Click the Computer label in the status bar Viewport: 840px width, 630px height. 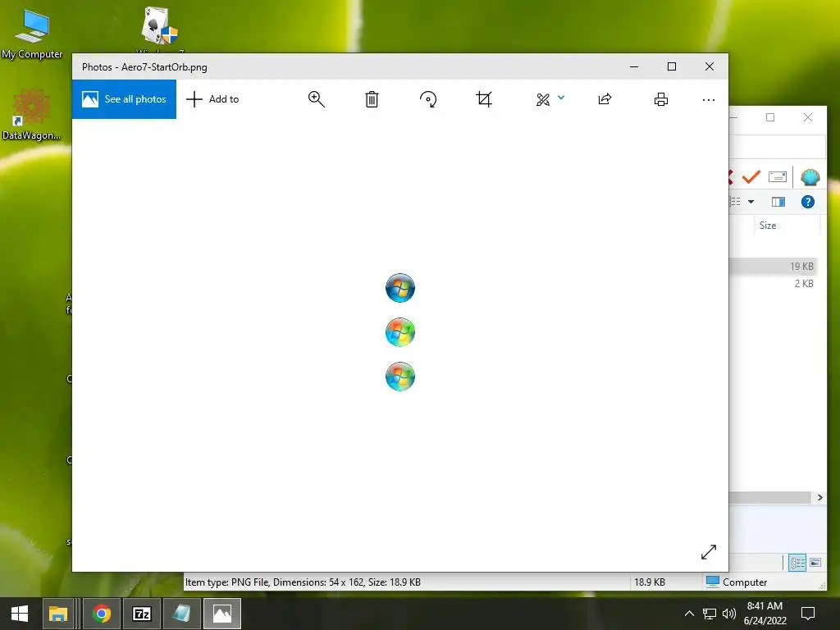click(745, 582)
